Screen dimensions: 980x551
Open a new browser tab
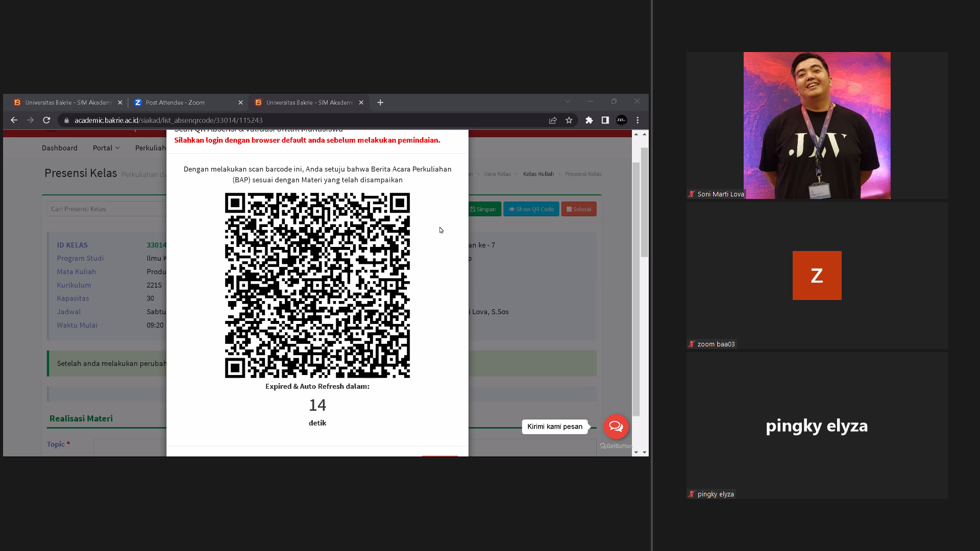(x=380, y=103)
